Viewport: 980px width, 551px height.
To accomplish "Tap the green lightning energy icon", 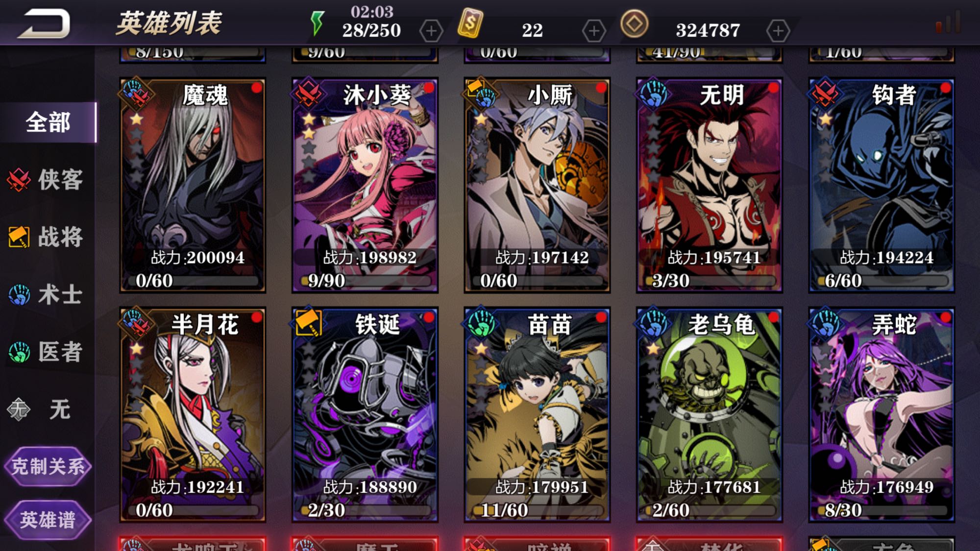I will click(x=318, y=23).
